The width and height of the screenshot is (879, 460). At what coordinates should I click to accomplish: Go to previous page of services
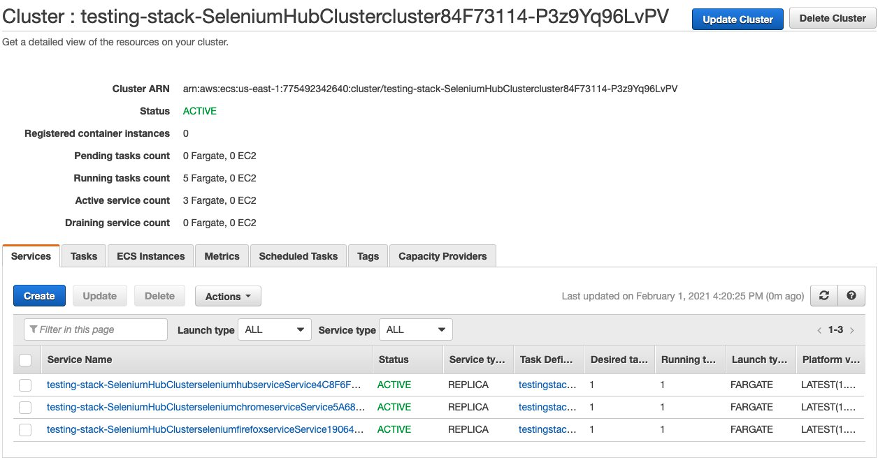pos(819,331)
